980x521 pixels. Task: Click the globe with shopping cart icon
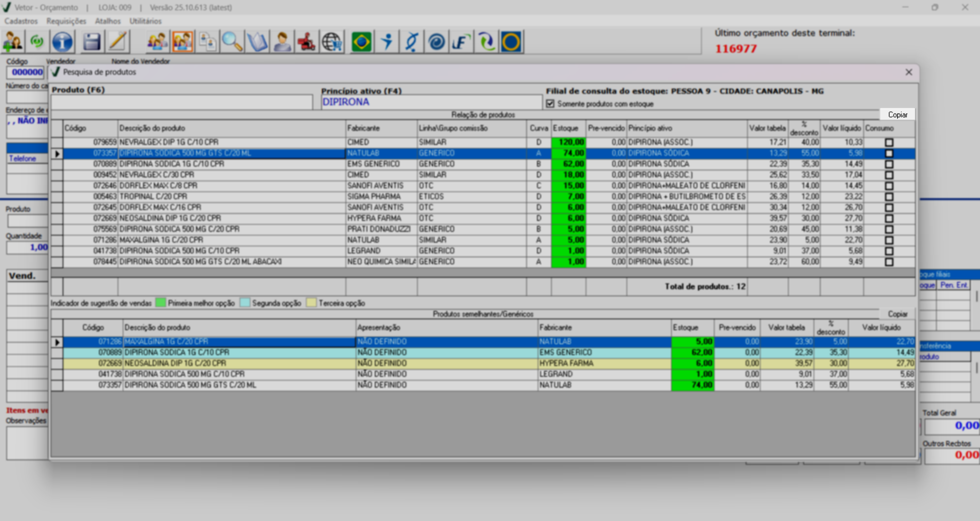point(332,42)
